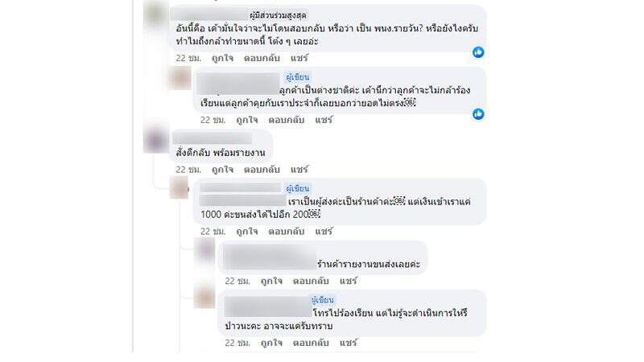The width and height of the screenshot is (644, 362).
Task: Reply to the สั่งตีกลับ พร้อมรายงาน comment
Action: [262, 170]
